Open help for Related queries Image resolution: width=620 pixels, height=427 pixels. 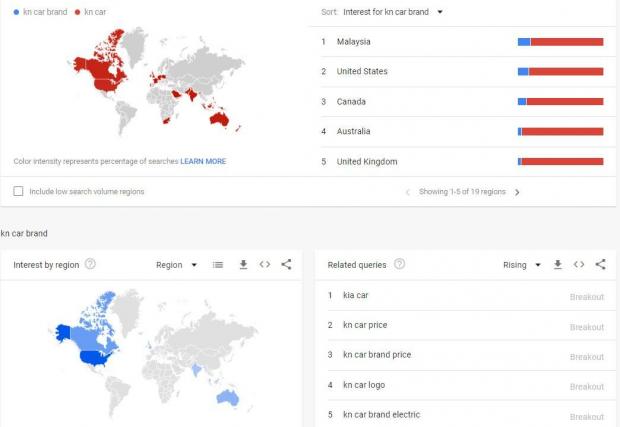point(399,264)
